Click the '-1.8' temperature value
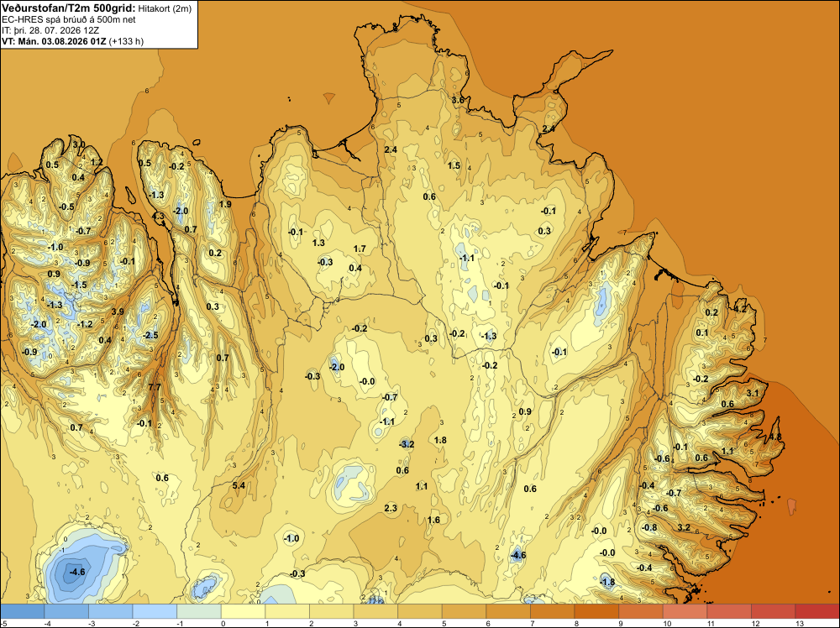 (607, 582)
